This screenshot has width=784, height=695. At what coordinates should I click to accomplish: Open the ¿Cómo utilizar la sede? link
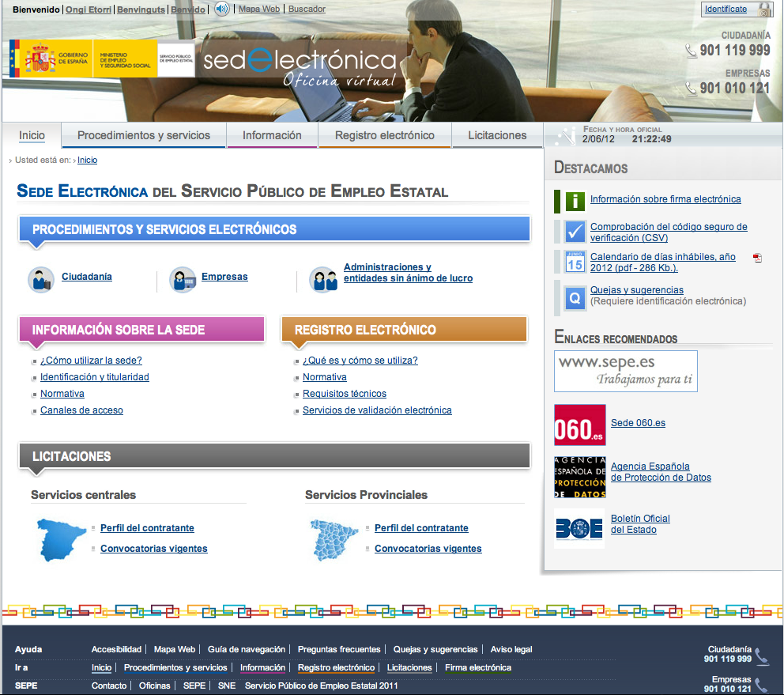(91, 361)
